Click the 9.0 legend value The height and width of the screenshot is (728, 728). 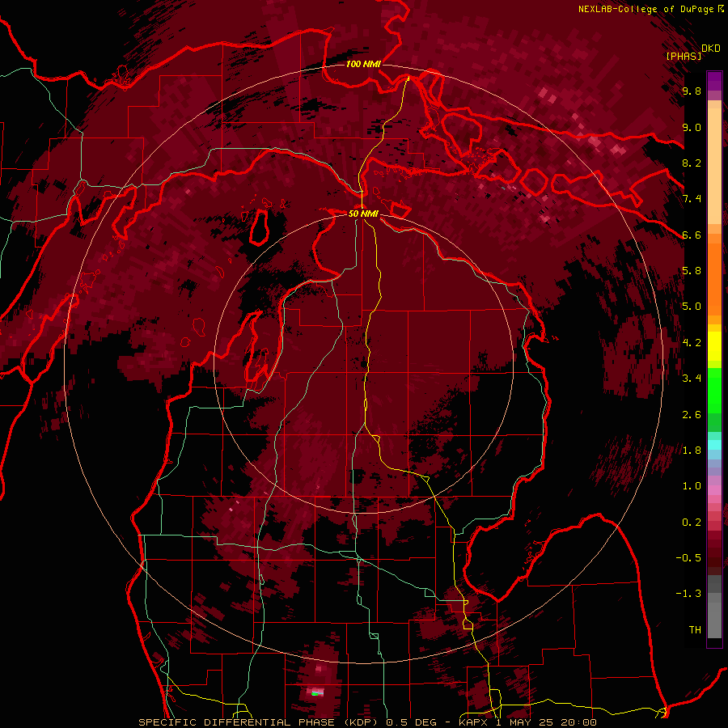[692, 127]
